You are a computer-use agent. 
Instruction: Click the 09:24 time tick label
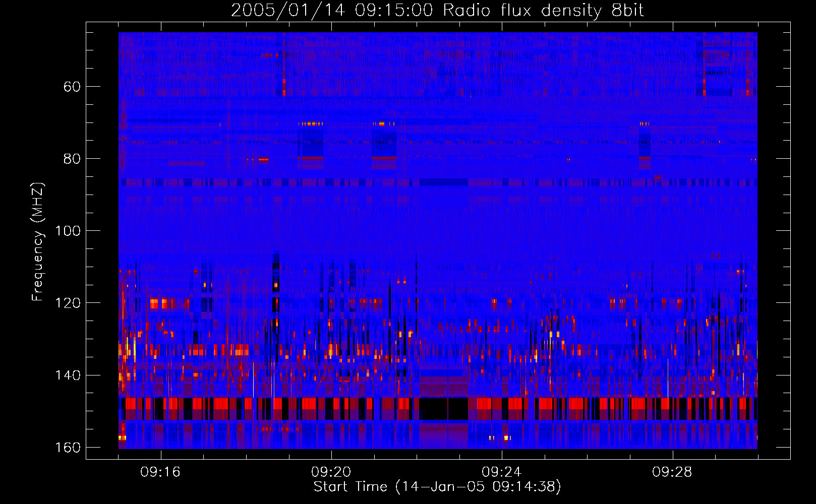coord(501,472)
